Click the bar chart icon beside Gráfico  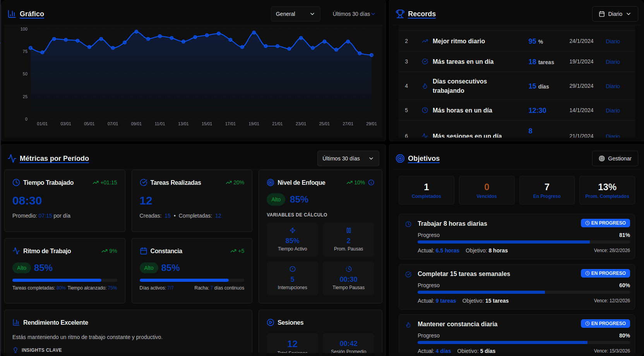point(12,14)
